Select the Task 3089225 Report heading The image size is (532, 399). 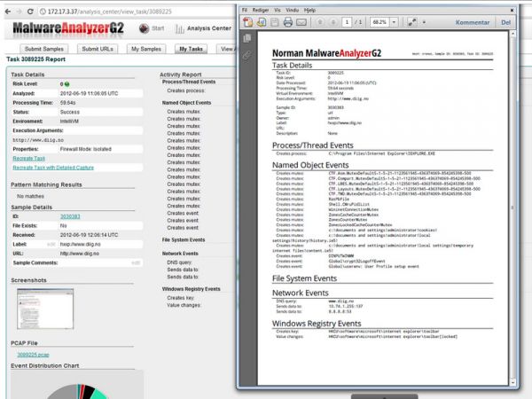[35, 59]
